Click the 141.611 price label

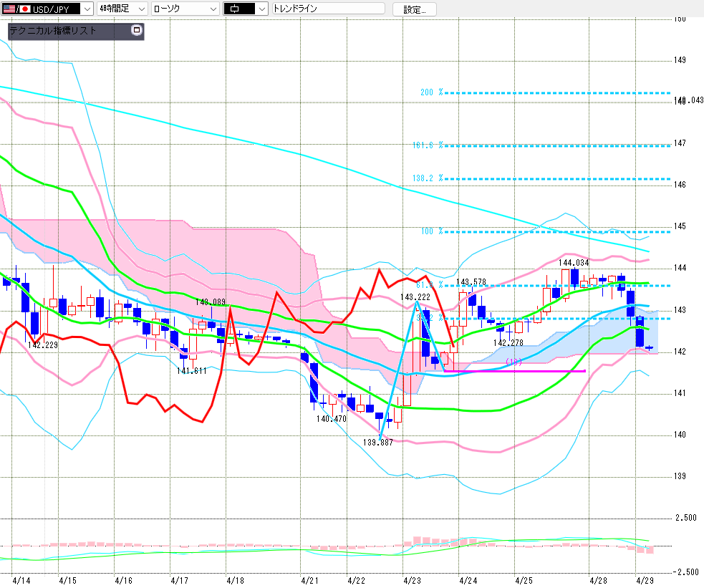pos(192,371)
